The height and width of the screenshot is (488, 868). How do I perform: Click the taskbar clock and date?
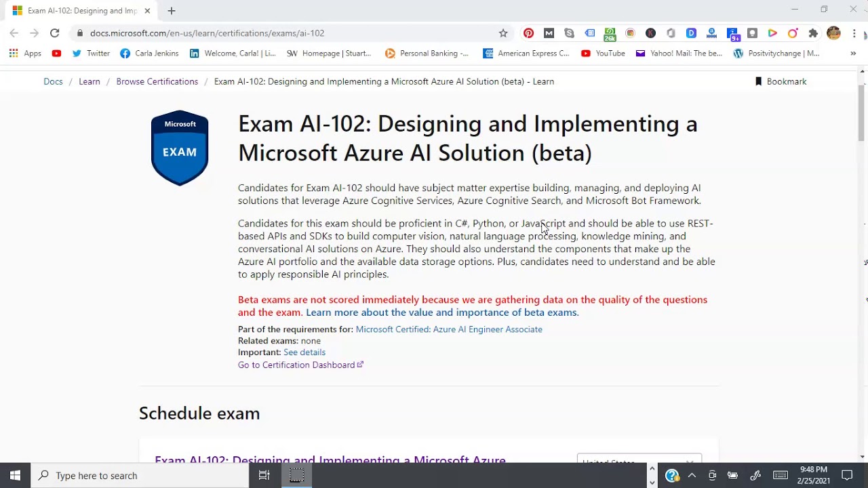coord(813,475)
